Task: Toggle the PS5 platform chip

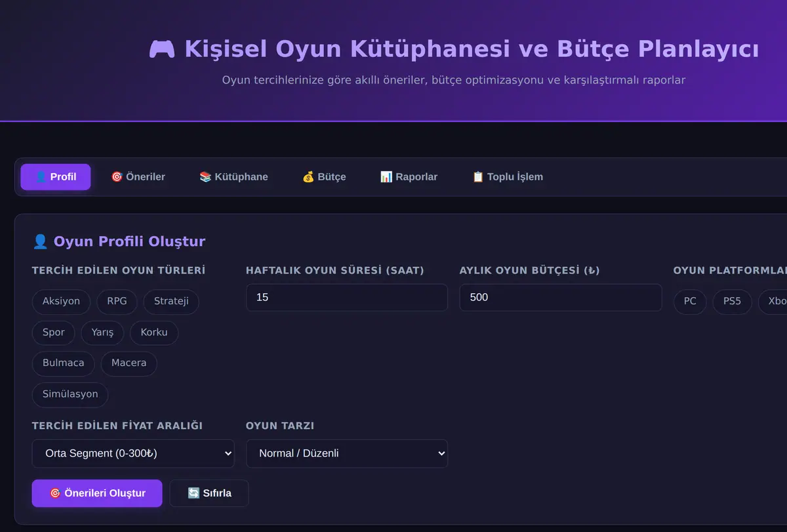Action: [732, 301]
